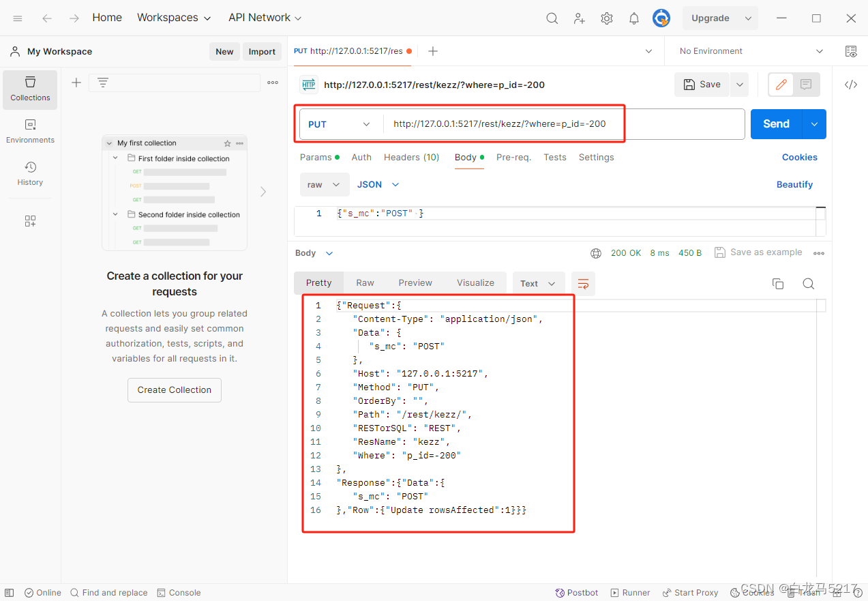Viewport: 868px width, 601px height.
Task: Copy response with the copy icon
Action: 778,284
